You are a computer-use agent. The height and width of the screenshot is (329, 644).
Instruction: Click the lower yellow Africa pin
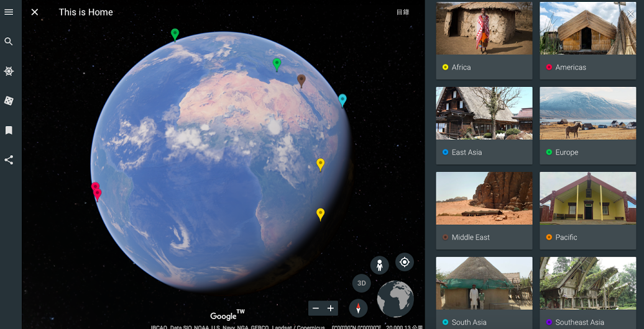tap(321, 214)
